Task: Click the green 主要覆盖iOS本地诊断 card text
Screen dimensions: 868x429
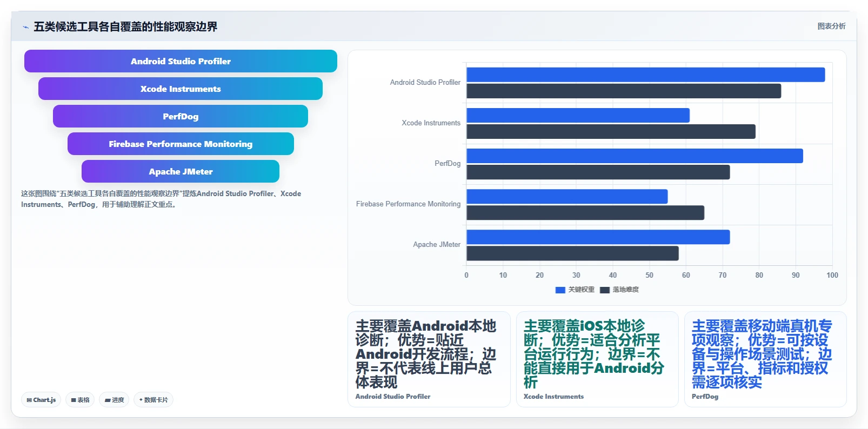Action: pos(594,354)
